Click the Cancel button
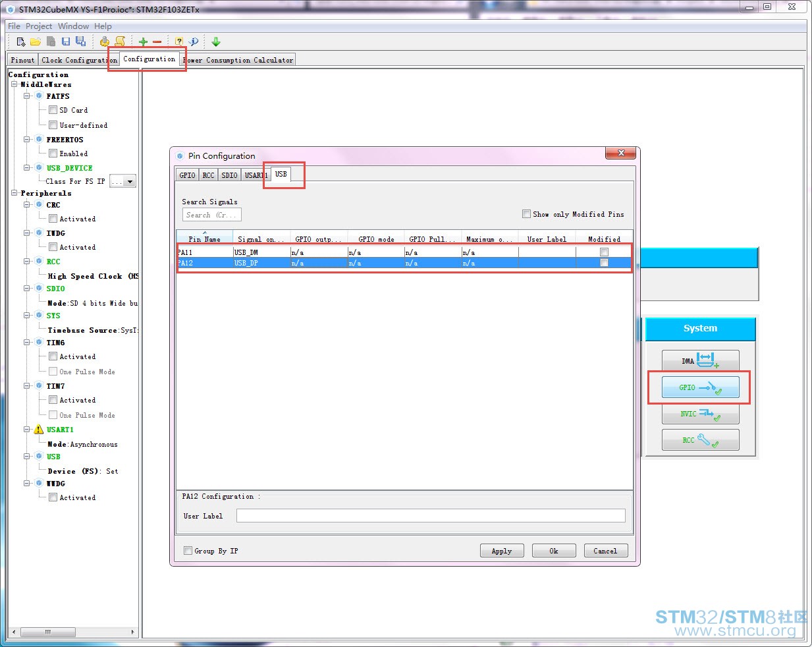812x647 pixels. tap(605, 551)
